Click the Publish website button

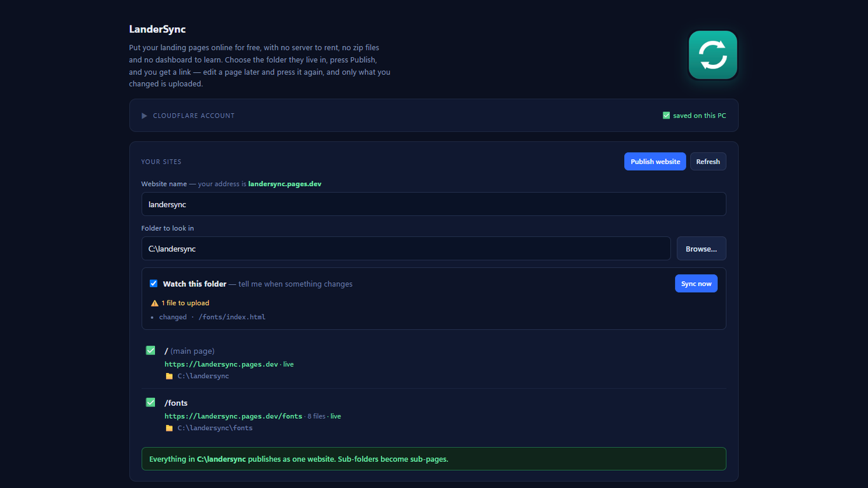[x=655, y=161]
